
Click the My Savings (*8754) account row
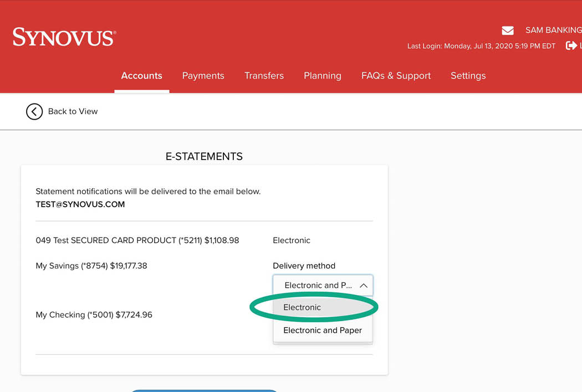91,266
